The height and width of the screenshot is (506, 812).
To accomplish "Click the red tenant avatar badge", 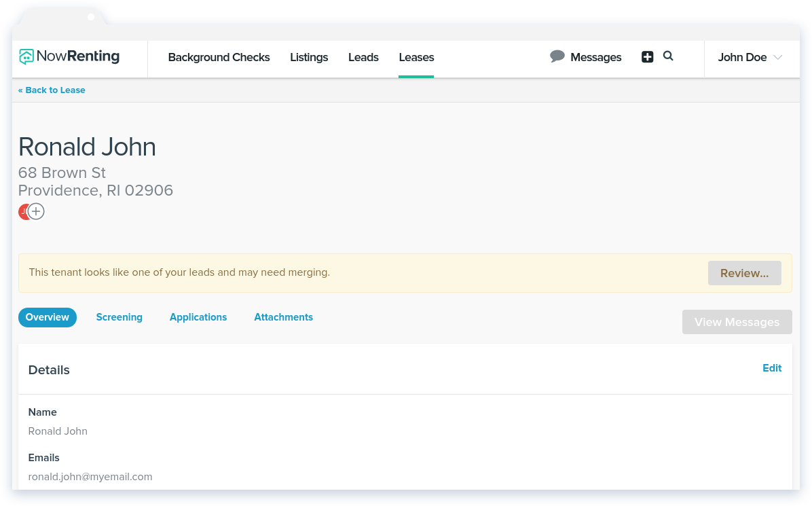I will (x=23, y=212).
